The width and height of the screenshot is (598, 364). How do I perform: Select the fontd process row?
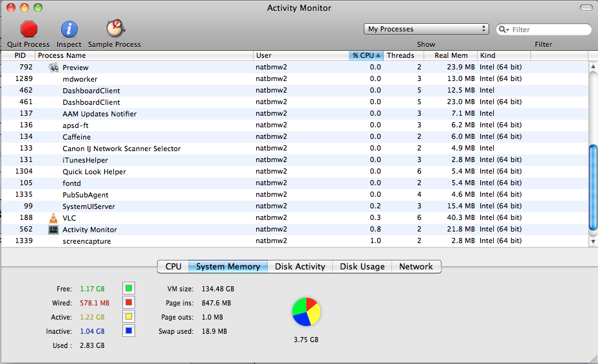294,183
